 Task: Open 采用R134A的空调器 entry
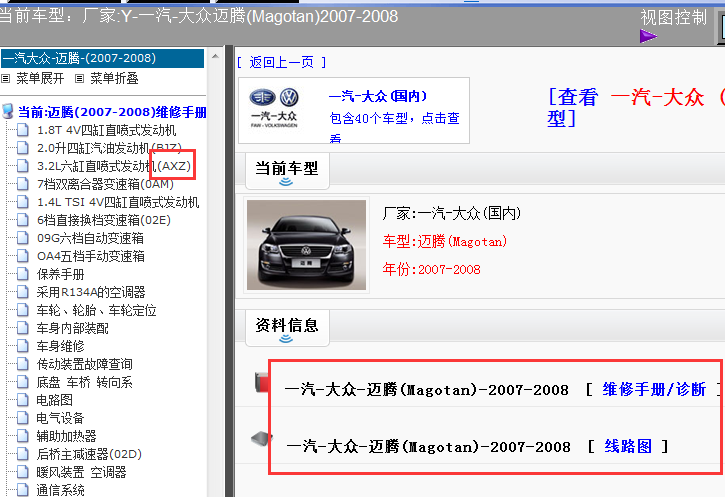pos(91,293)
